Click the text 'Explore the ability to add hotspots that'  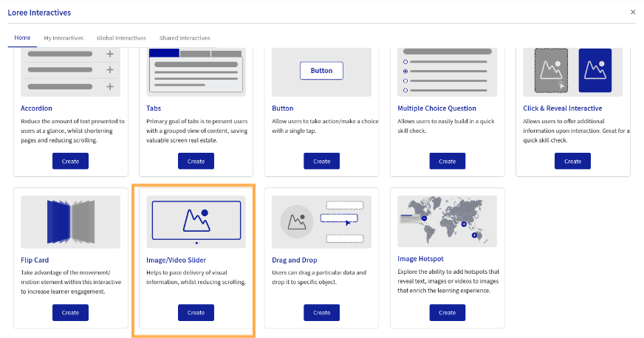448,272
